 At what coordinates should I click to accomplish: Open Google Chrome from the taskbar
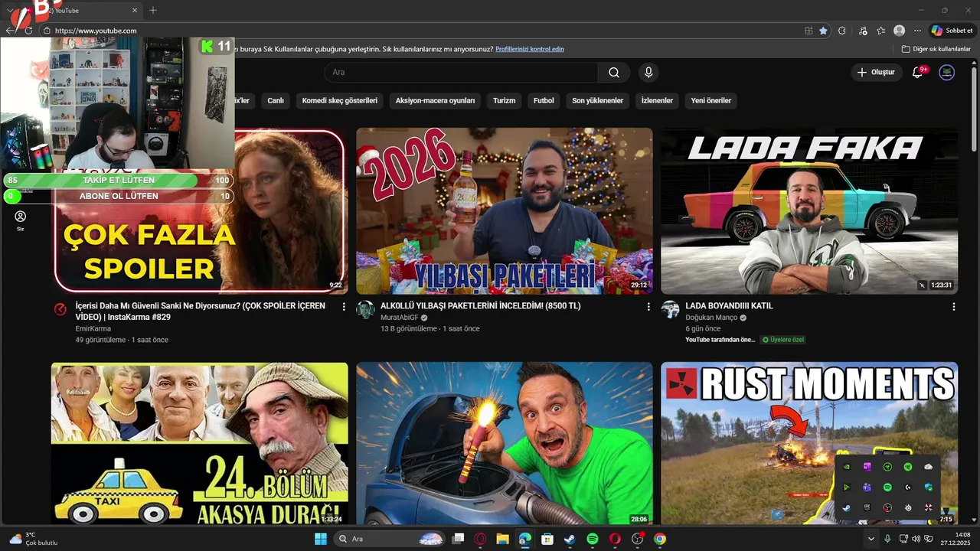[660, 539]
